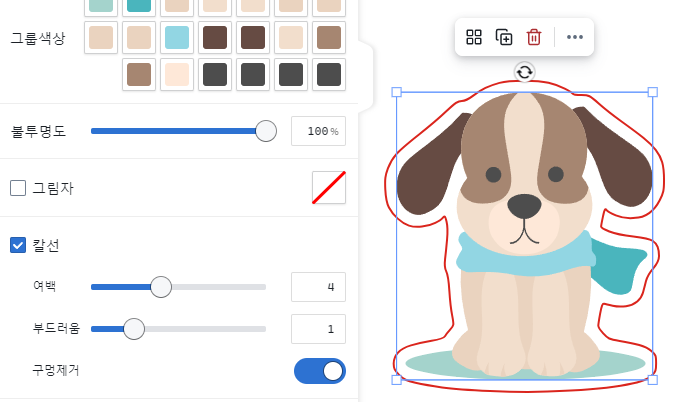The image size is (682, 402).
Task: Open the more options three-dot menu
Action: pyautogui.click(x=575, y=37)
